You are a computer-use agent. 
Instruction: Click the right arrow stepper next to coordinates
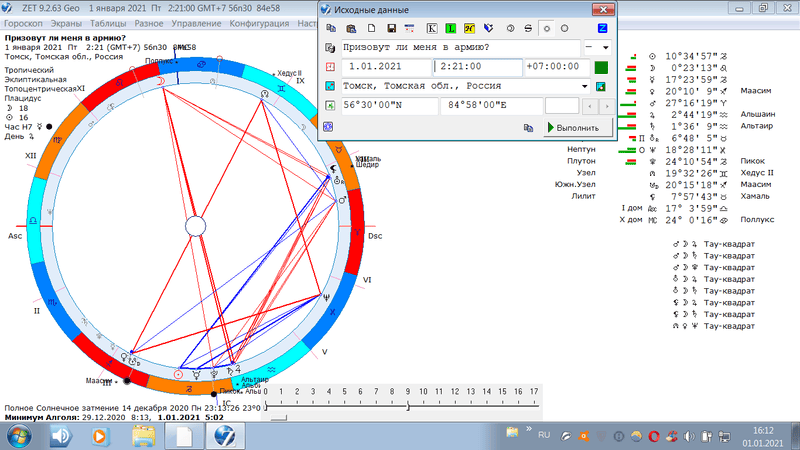click(605, 106)
